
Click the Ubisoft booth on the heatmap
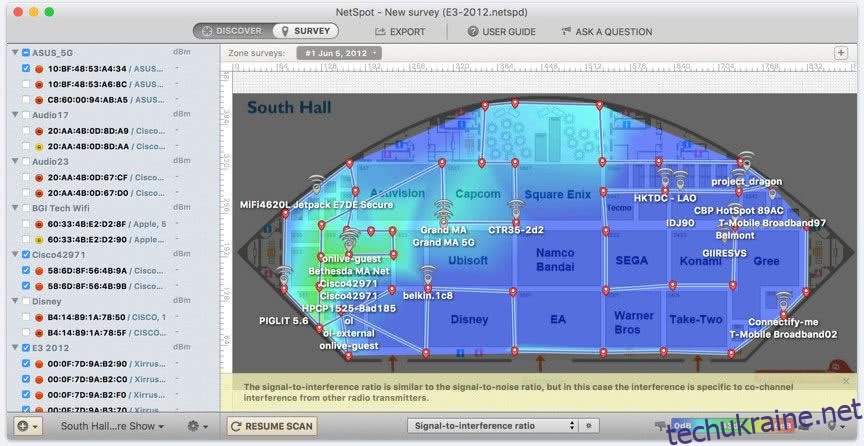(x=468, y=260)
